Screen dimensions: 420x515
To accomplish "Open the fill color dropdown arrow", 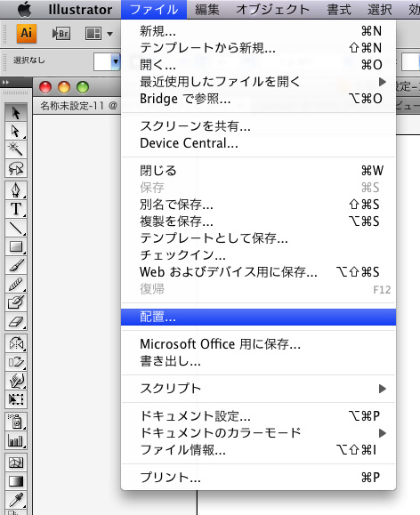I will click(116, 61).
